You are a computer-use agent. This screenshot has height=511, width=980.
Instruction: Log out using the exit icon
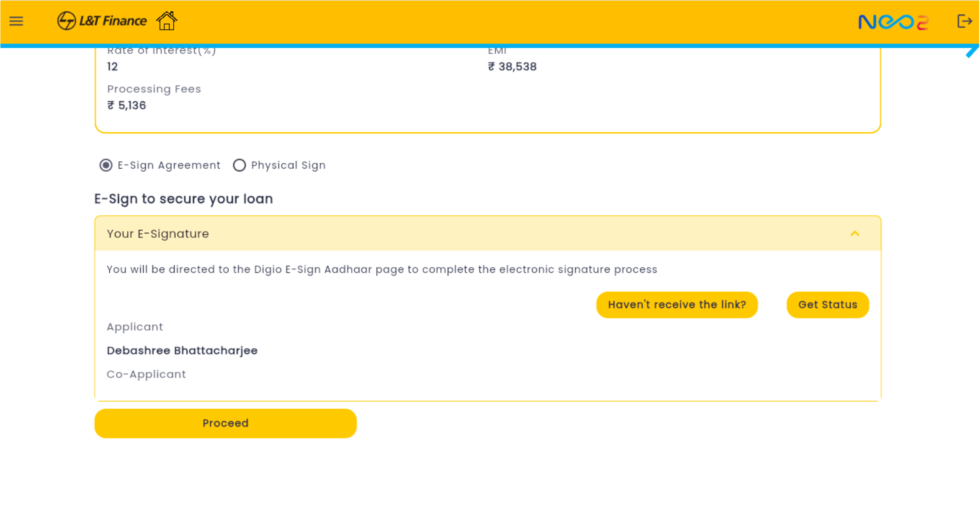(964, 21)
